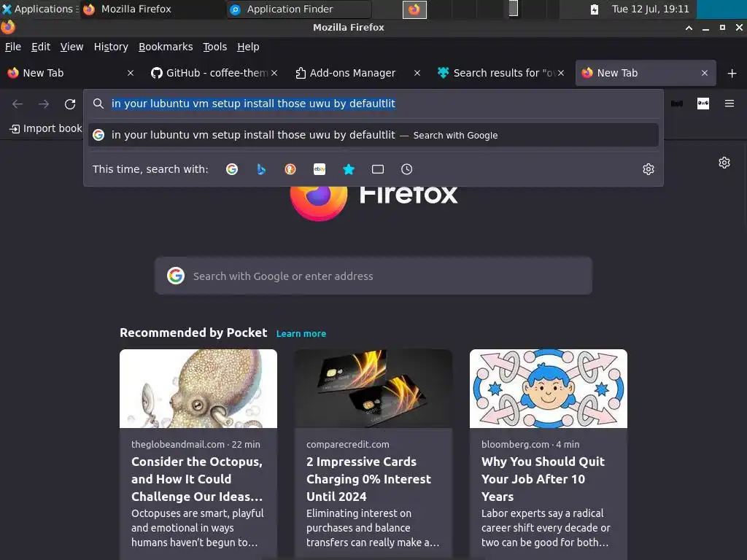Image resolution: width=747 pixels, height=560 pixels.
Task: Open the octopus article thumbnail
Action: click(x=198, y=389)
